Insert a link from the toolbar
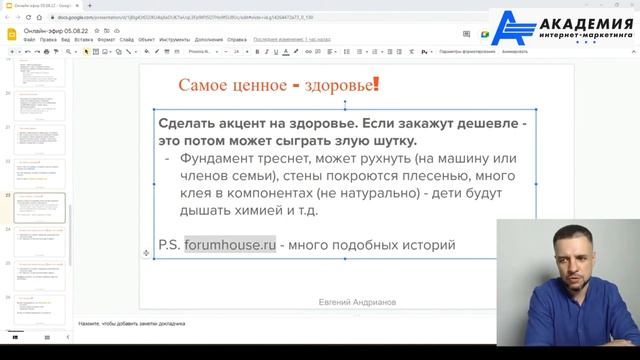 coord(308,52)
